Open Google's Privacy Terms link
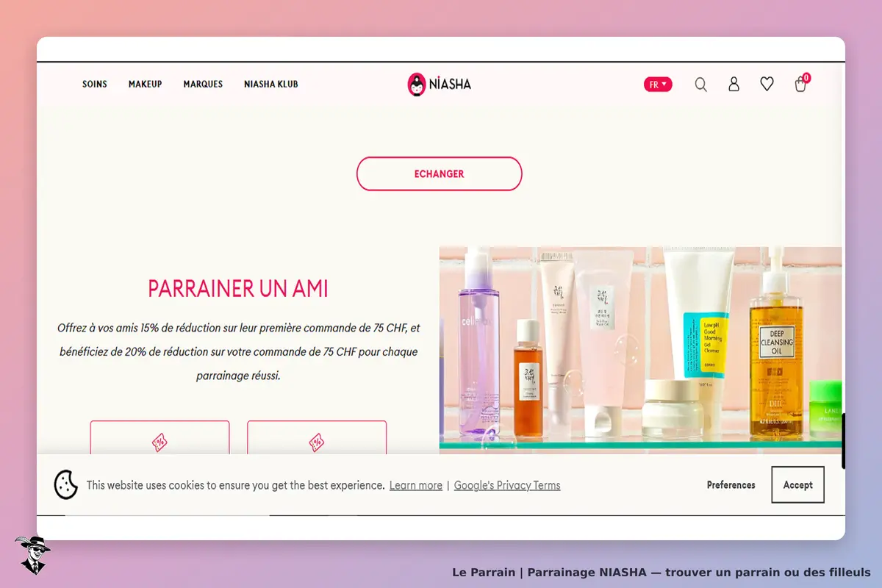The width and height of the screenshot is (882, 588). coord(507,485)
